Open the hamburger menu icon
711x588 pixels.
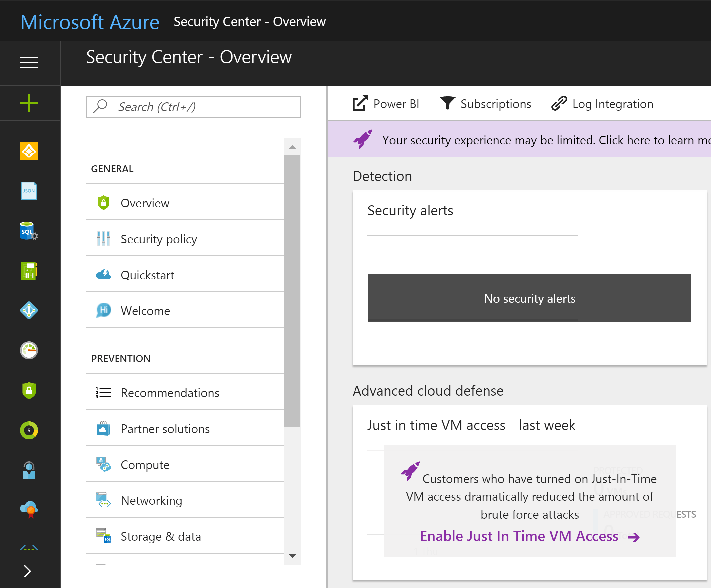coord(29,62)
